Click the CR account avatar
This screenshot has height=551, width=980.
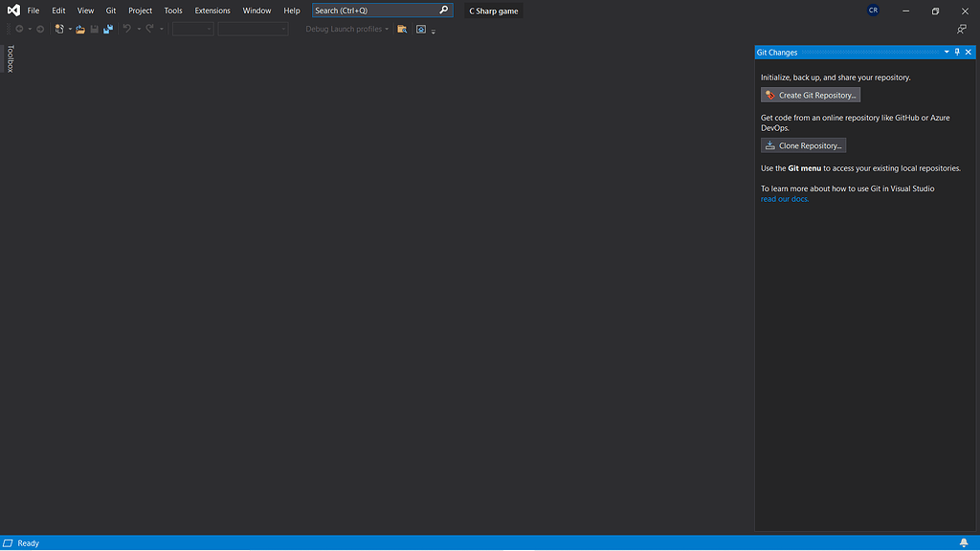[x=872, y=10]
